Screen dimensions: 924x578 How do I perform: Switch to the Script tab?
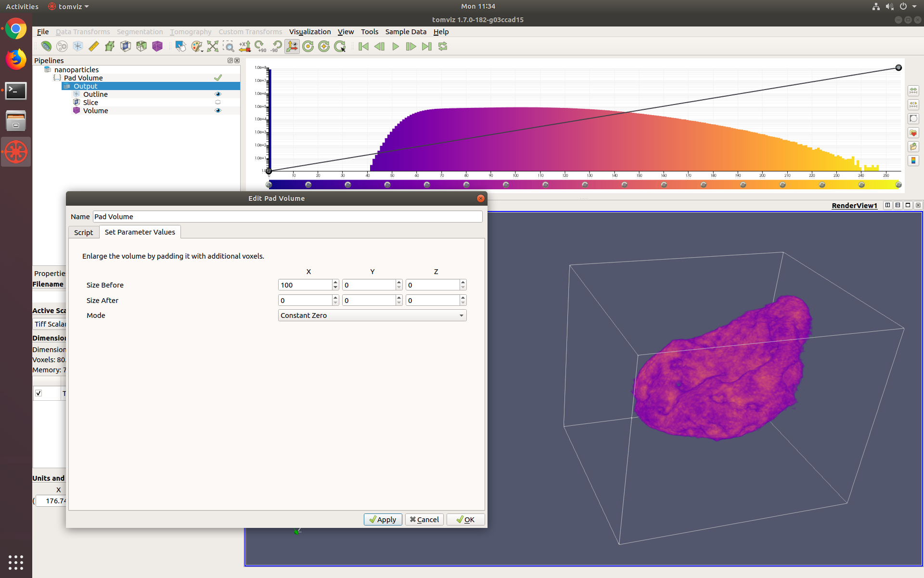click(x=83, y=232)
